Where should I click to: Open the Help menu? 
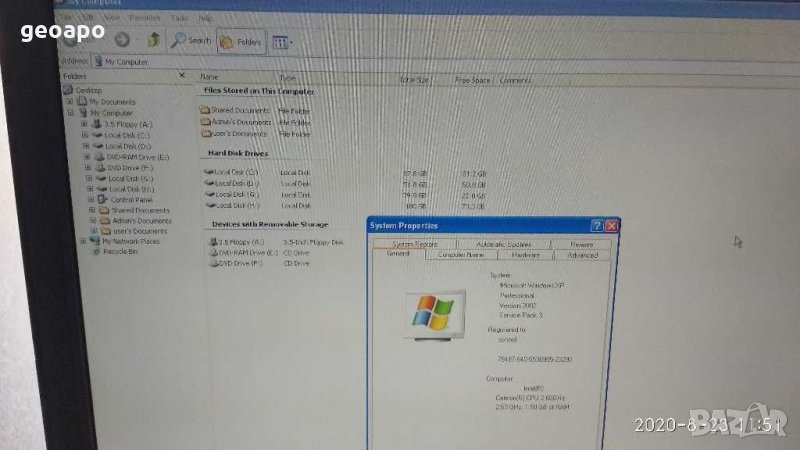coord(205,18)
